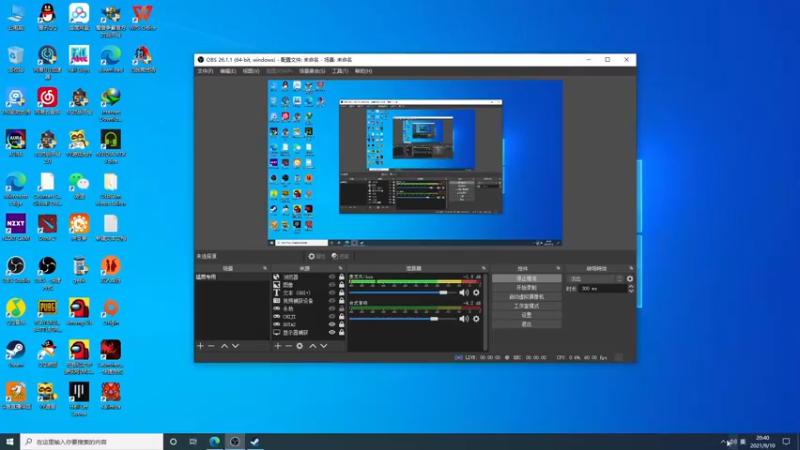Add a new scene with the plus icon in Scenes panel
800x450 pixels.
[x=200, y=346]
